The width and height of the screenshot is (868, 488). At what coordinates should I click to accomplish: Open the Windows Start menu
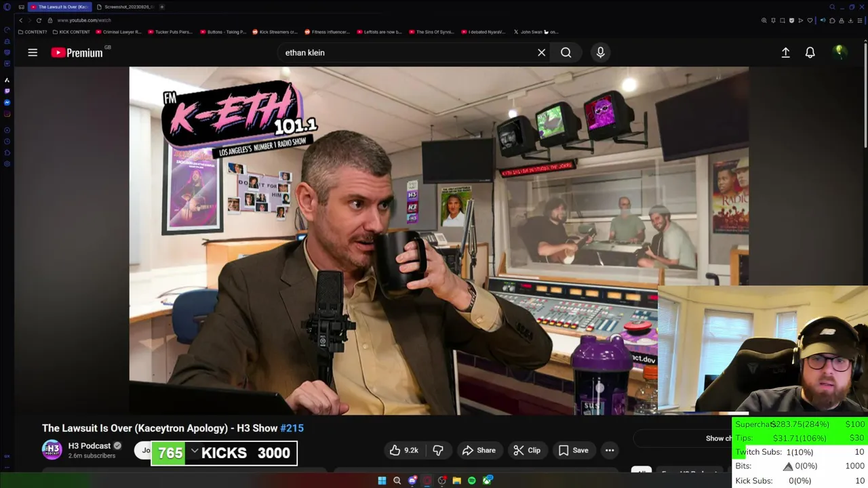pos(382,481)
